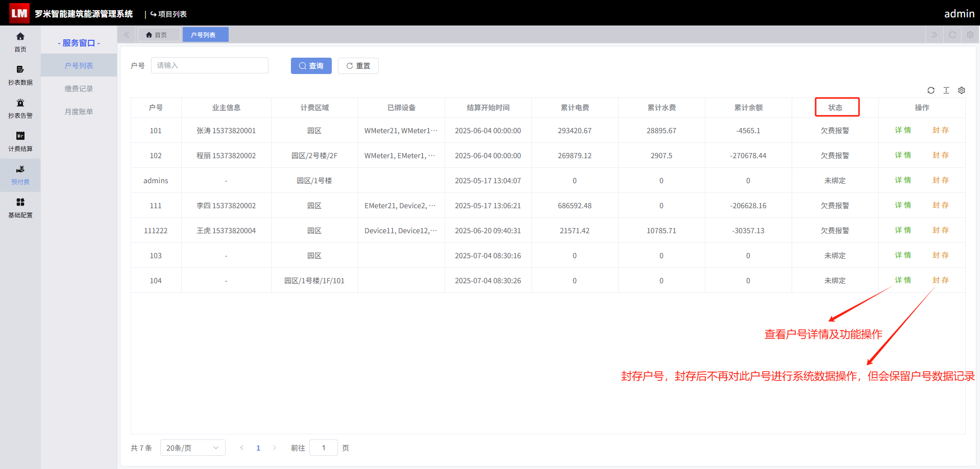The image size is (980, 469).
Task: Open the 基础配置 sidebar icon
Action: 20,208
